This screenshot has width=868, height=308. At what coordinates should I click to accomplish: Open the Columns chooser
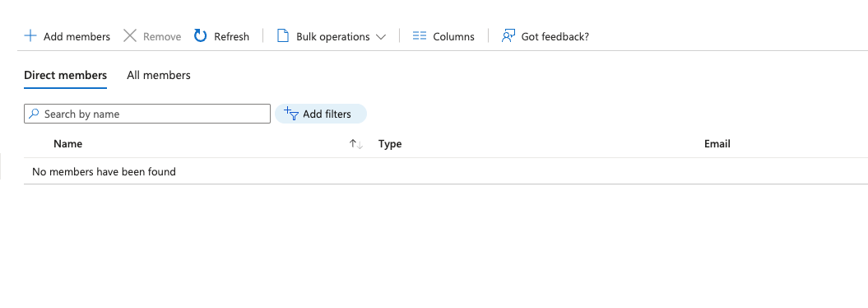(443, 36)
